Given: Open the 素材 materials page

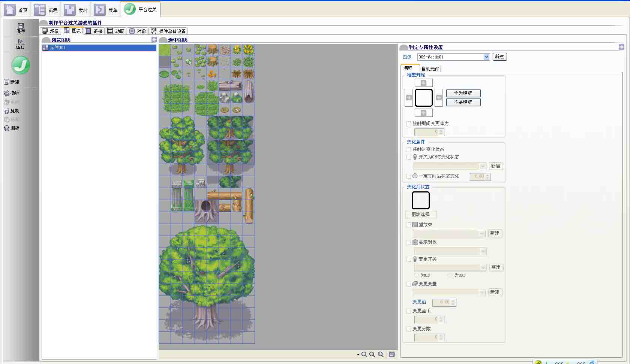Looking at the screenshot, I should point(76,10).
